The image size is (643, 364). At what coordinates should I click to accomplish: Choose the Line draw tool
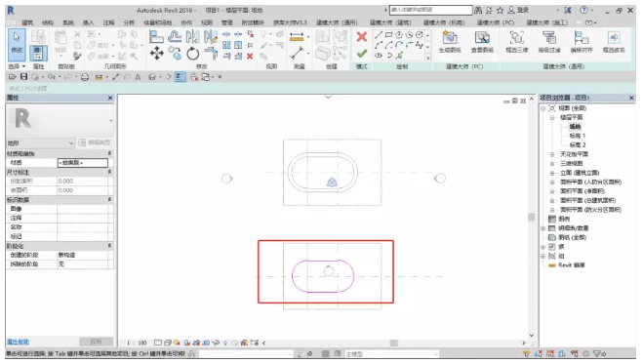point(379,35)
